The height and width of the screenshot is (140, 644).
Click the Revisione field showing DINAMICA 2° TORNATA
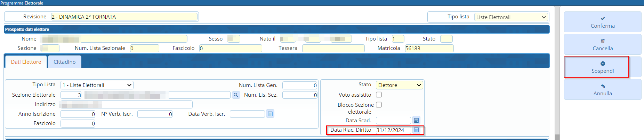[x=124, y=17]
